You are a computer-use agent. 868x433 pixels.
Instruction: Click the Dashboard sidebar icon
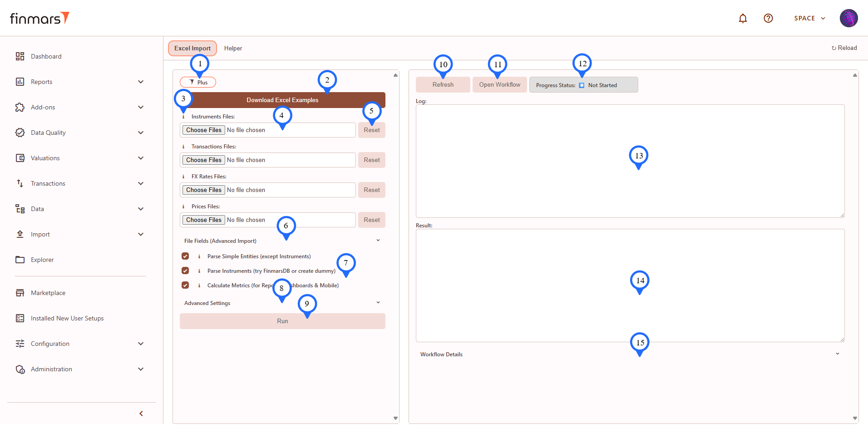pyautogui.click(x=20, y=56)
